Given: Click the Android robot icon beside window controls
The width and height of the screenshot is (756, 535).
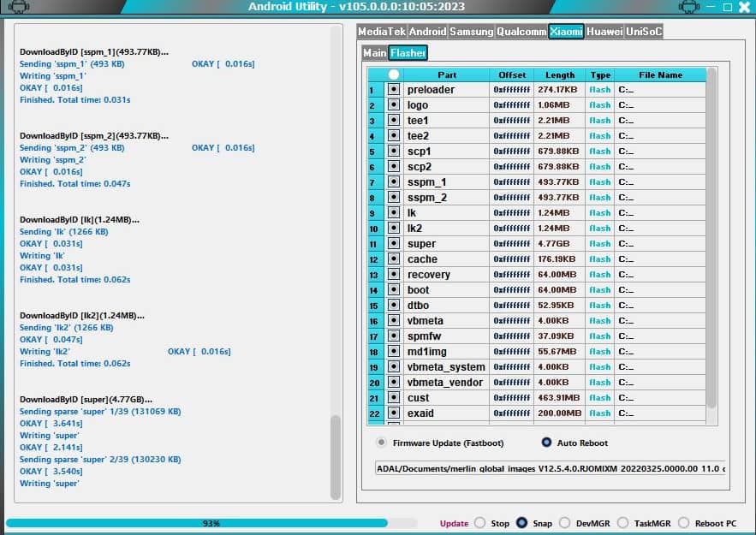Looking at the screenshot, I should point(689,7).
